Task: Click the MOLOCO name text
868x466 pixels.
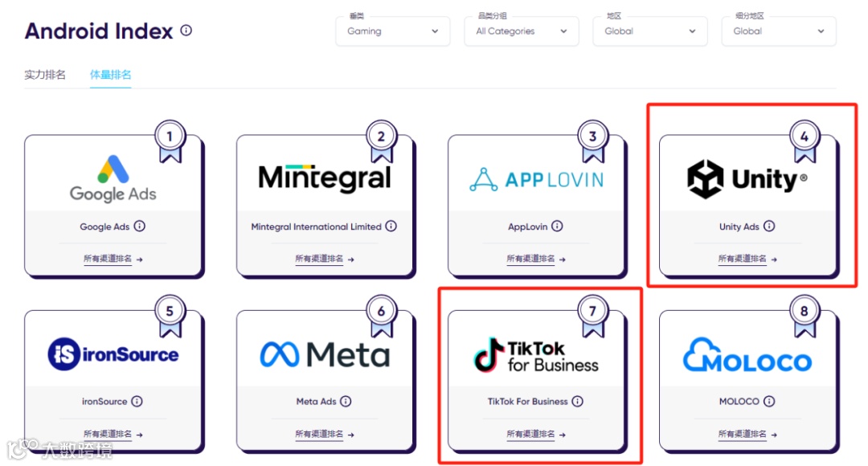Action: click(739, 401)
